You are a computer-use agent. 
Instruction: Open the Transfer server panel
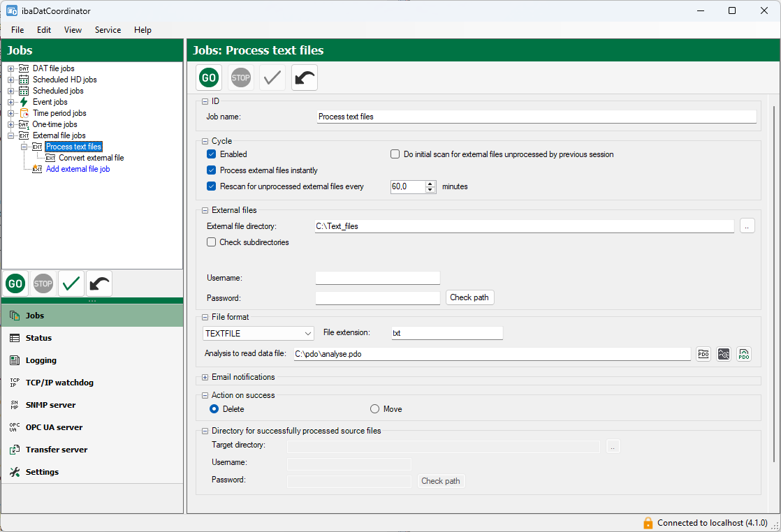[x=92, y=450]
